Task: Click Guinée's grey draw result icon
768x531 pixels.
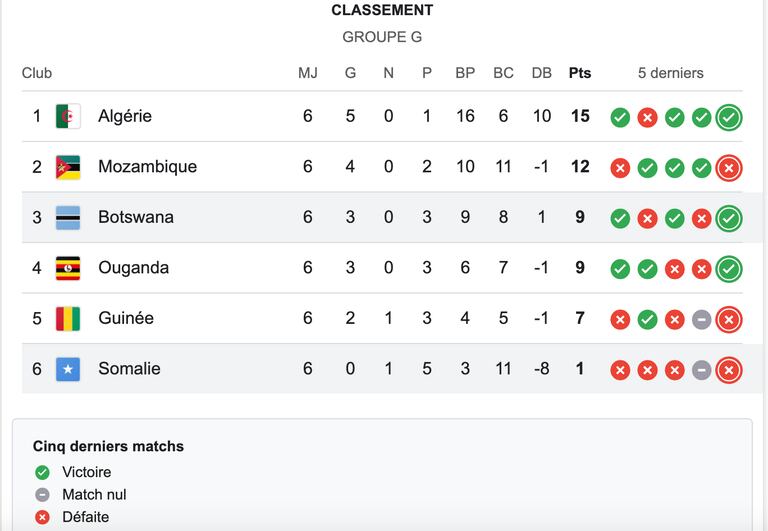Action: (x=701, y=320)
